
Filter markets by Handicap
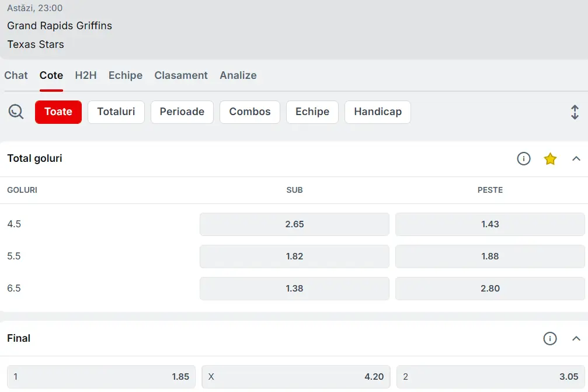378,112
